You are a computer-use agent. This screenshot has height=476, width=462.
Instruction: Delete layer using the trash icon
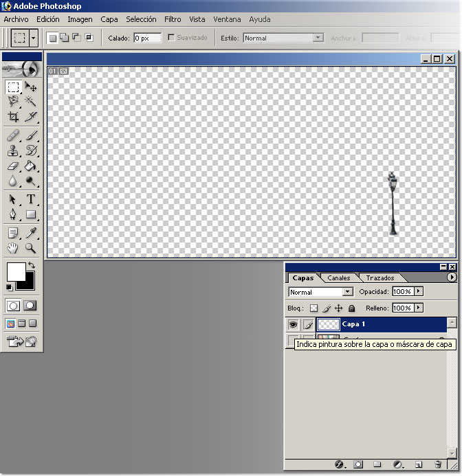coord(438,465)
